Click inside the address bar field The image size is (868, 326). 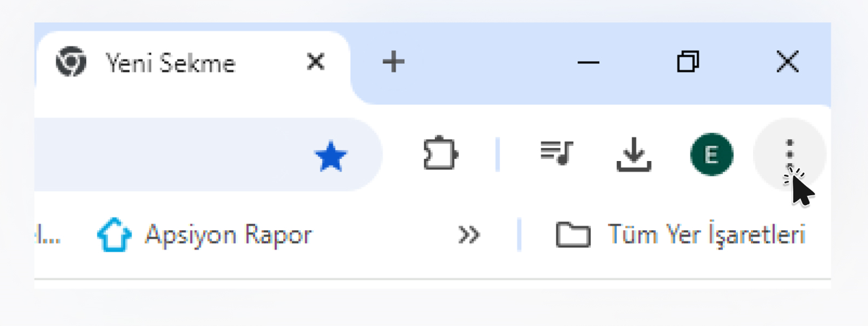tap(171, 155)
